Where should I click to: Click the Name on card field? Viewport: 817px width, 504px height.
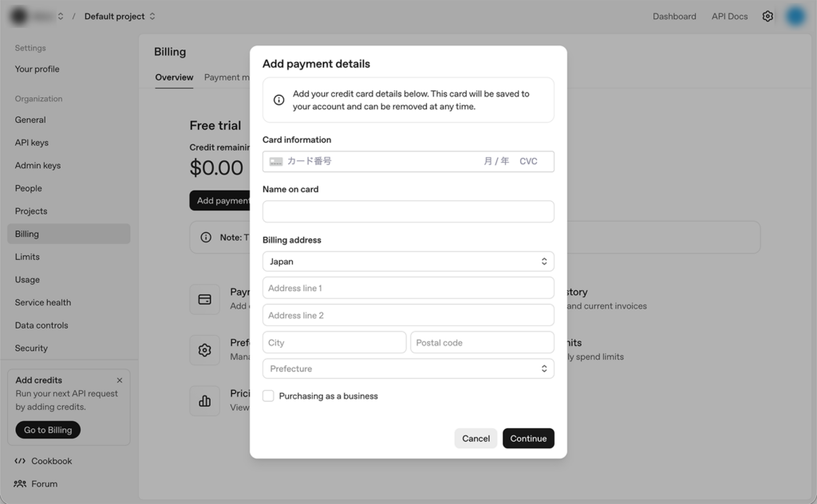(x=408, y=211)
